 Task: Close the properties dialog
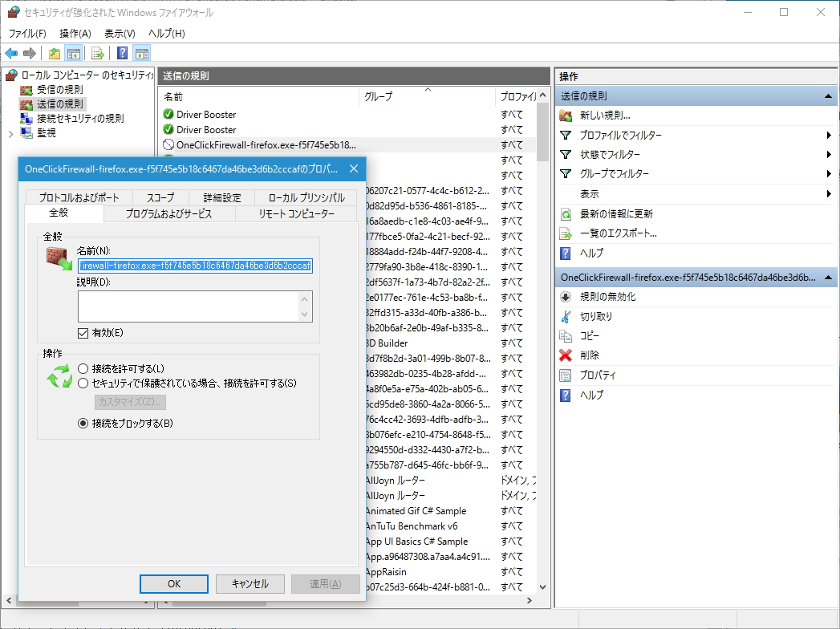pyautogui.click(x=354, y=168)
